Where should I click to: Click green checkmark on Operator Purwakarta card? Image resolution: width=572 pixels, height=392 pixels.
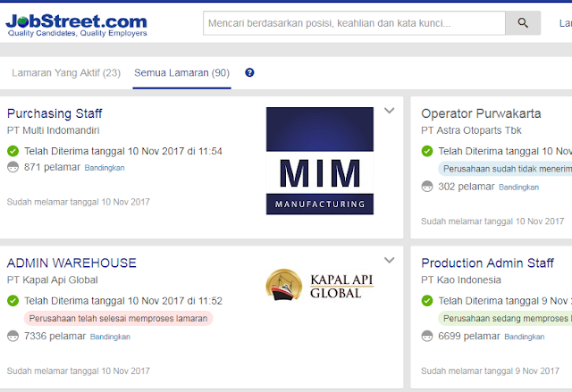pos(427,151)
